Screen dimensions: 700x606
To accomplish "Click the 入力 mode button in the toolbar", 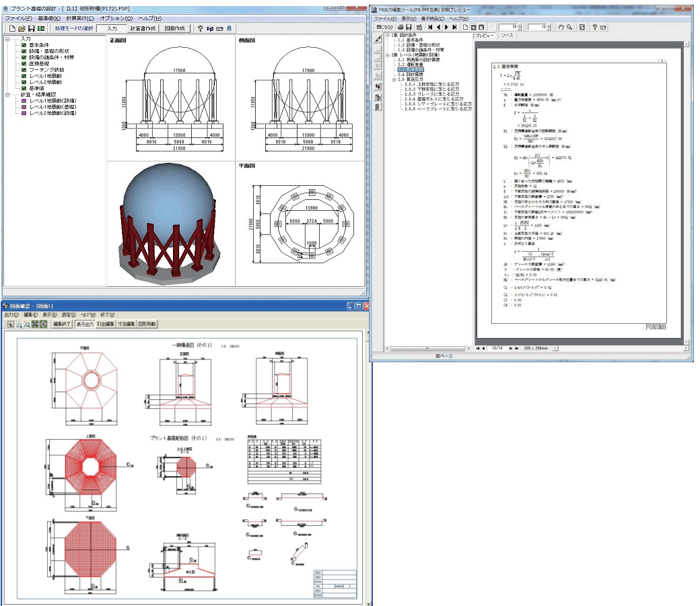I will (x=112, y=28).
